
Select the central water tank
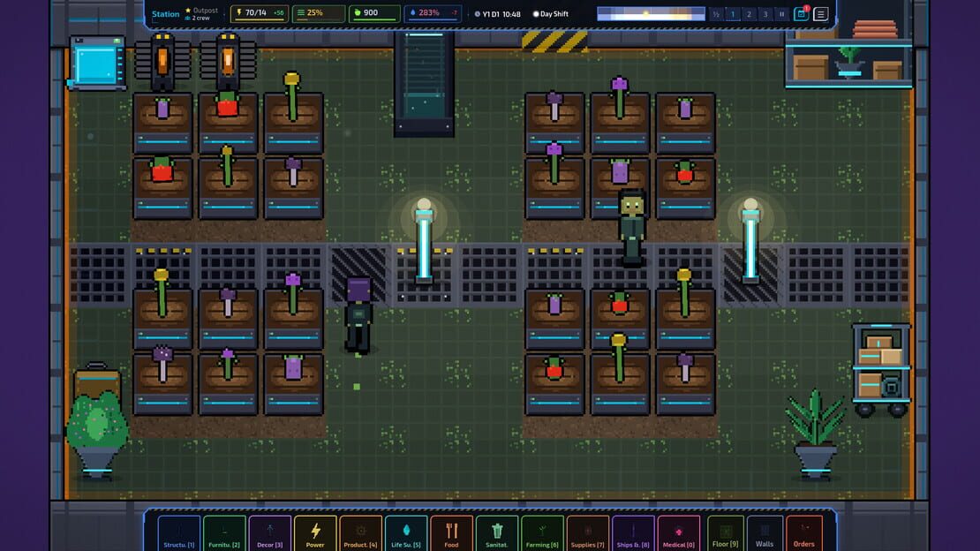tap(425, 83)
